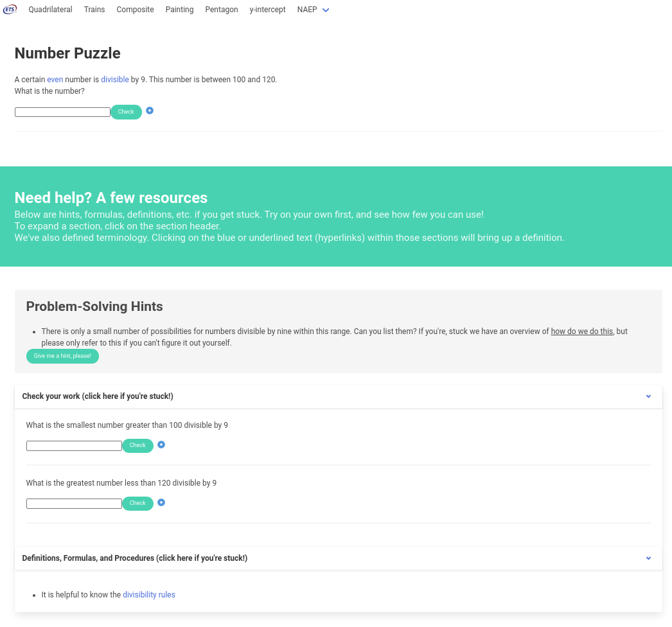Click the ETS logo icon
This screenshot has width=672, height=627.
tap(10, 10)
